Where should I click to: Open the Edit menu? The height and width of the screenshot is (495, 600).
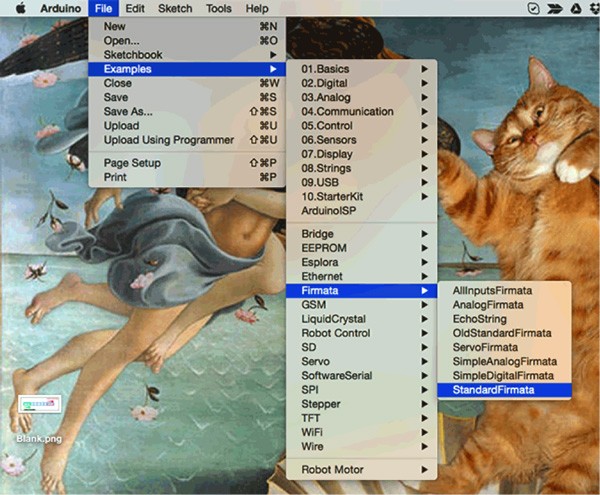pyautogui.click(x=135, y=8)
